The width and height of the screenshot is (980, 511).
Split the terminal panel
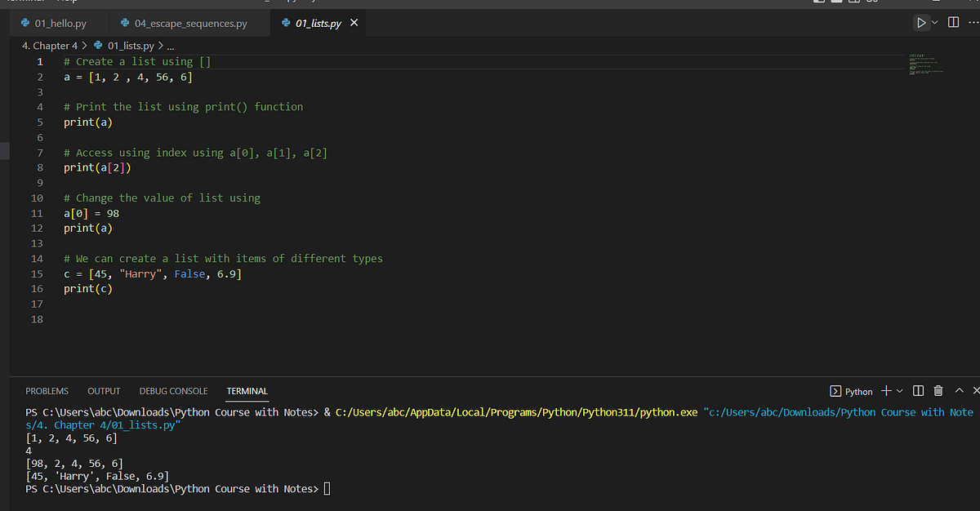[919, 392]
